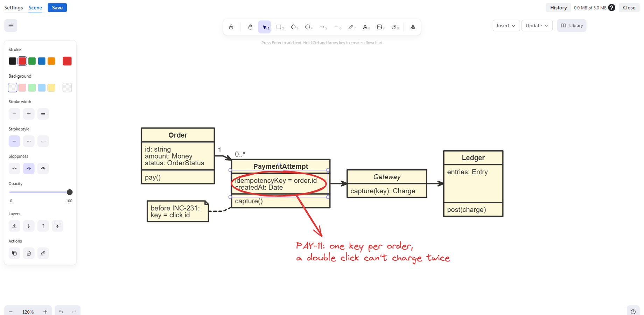
Task: Open the hamburger main menu
Action: (x=11, y=26)
